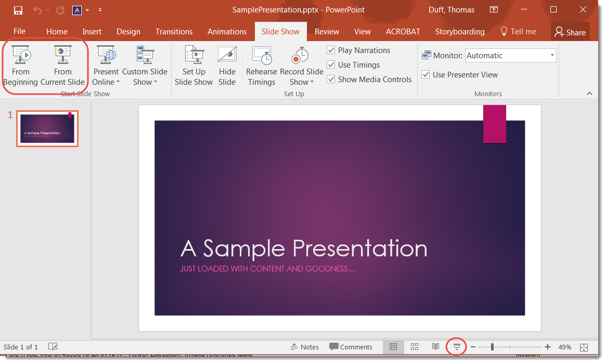Open Record Slide Show menu
606x364 pixels.
click(x=302, y=66)
